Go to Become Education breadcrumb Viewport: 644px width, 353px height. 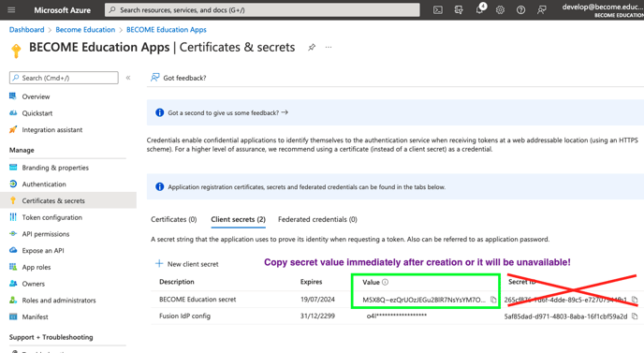(85, 30)
